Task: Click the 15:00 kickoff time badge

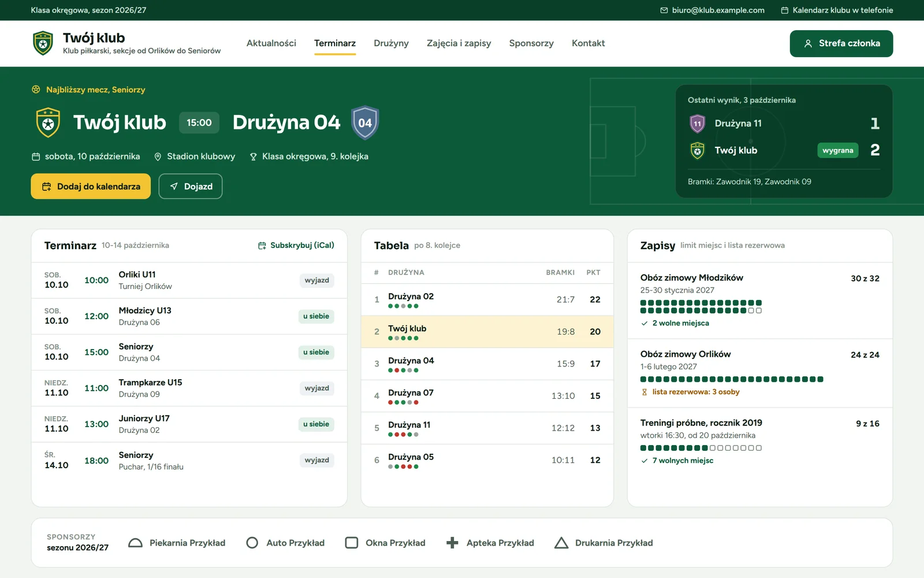Action: click(199, 123)
